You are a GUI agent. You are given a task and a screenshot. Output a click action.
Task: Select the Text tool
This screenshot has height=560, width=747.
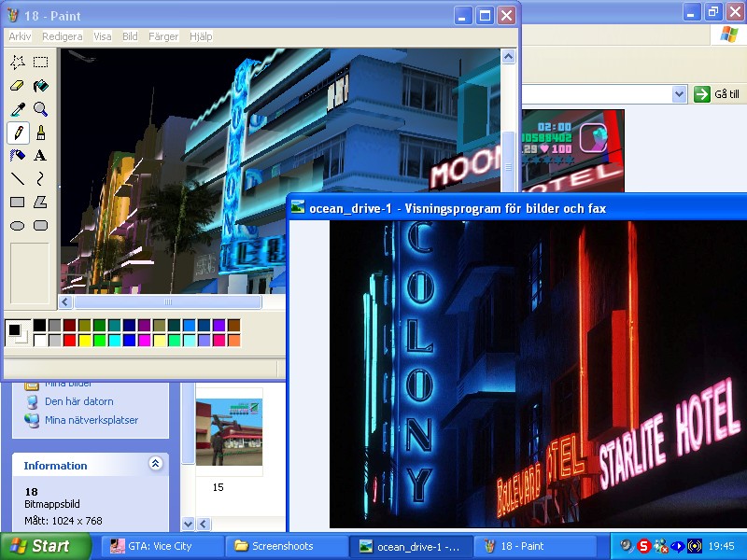click(x=40, y=156)
